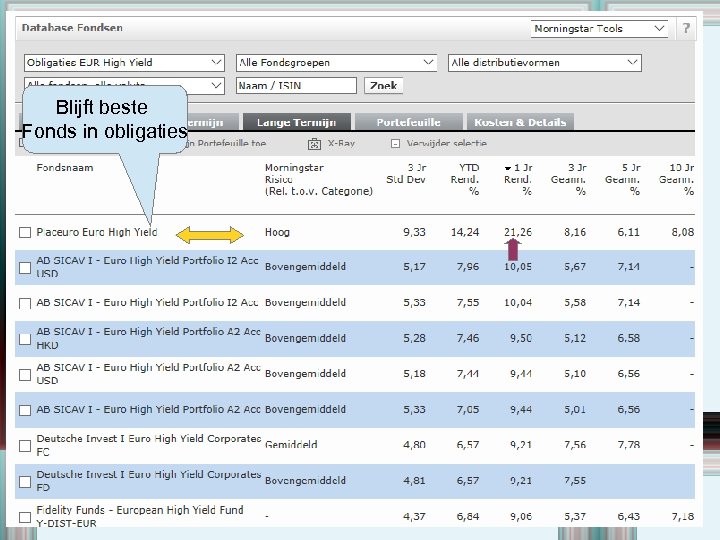Click the 9,33 standard deviation value
The image size is (720, 540).
414,232
